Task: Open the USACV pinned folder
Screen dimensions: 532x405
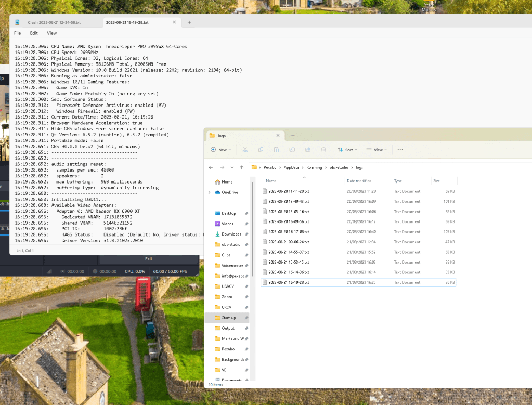Action: pyautogui.click(x=227, y=286)
